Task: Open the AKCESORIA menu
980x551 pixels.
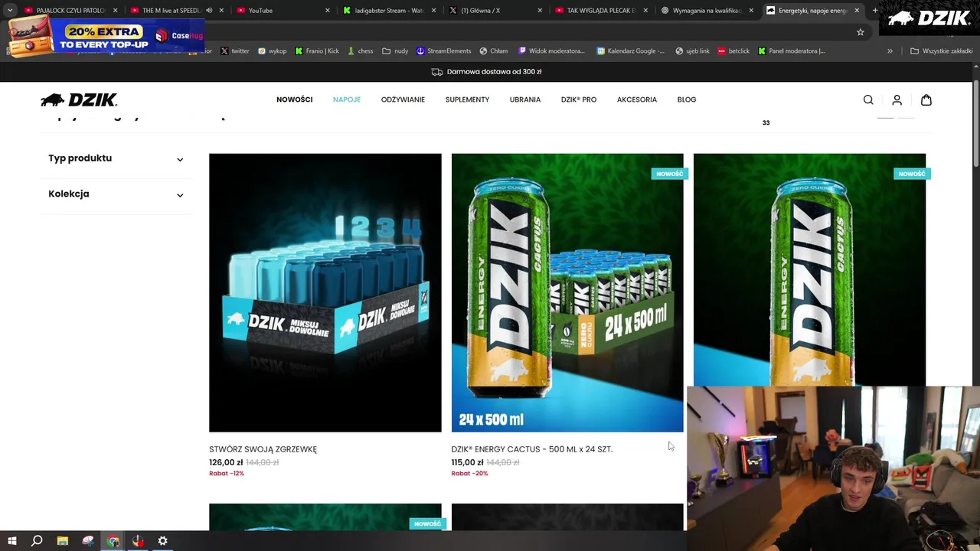Action: coord(637,99)
